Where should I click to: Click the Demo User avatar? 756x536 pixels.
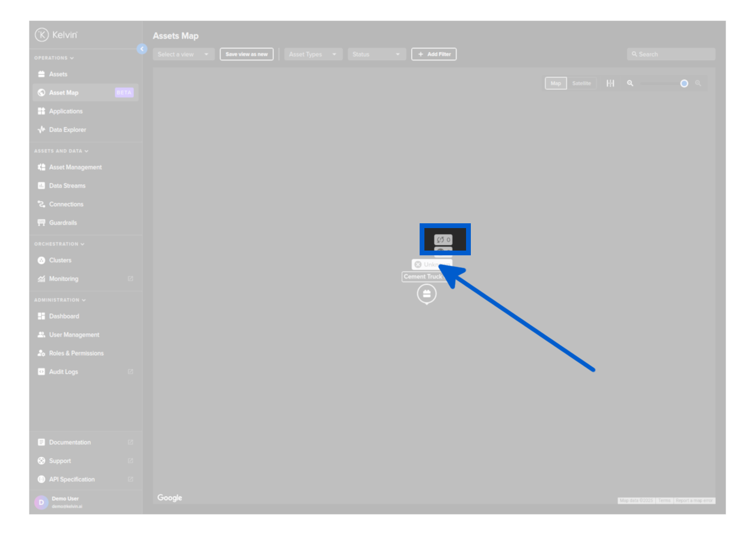pyautogui.click(x=41, y=502)
